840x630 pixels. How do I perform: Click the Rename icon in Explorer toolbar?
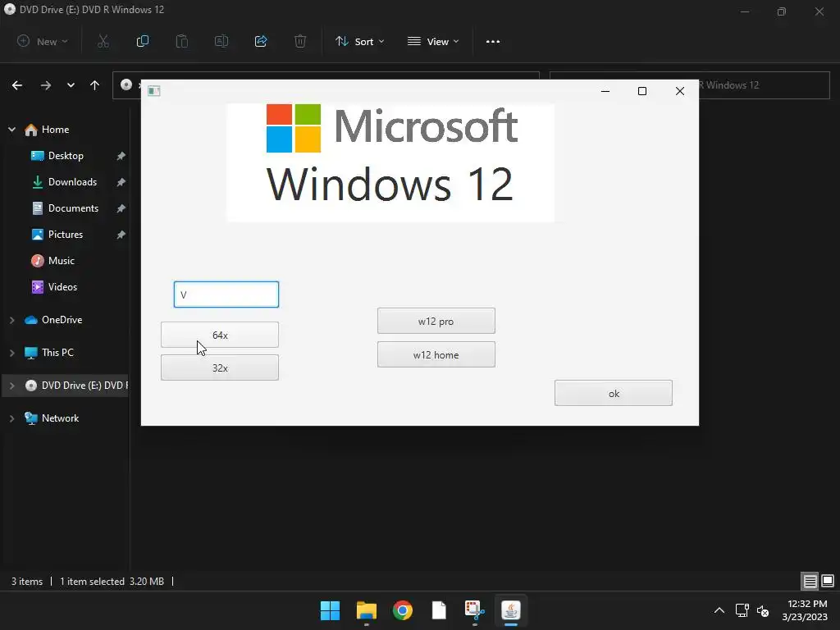(221, 41)
